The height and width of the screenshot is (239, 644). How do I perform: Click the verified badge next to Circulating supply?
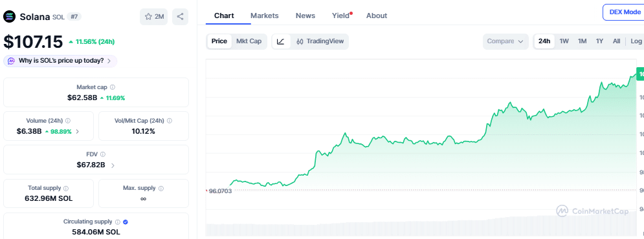[x=126, y=222]
